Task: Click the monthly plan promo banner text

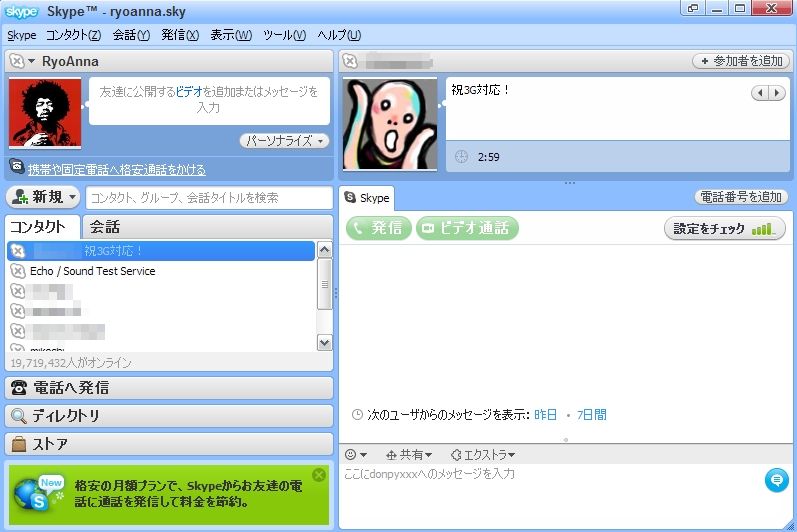Action: tap(188, 494)
